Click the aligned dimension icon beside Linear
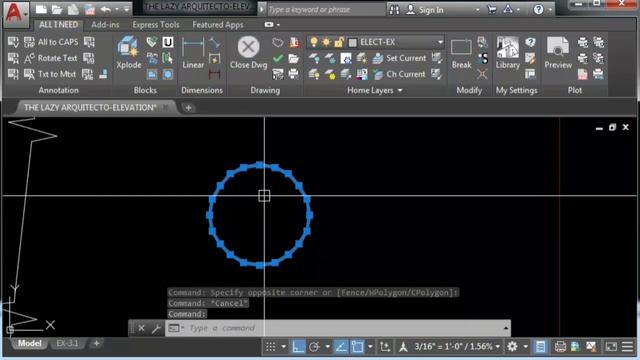The image size is (640, 360). click(215, 42)
